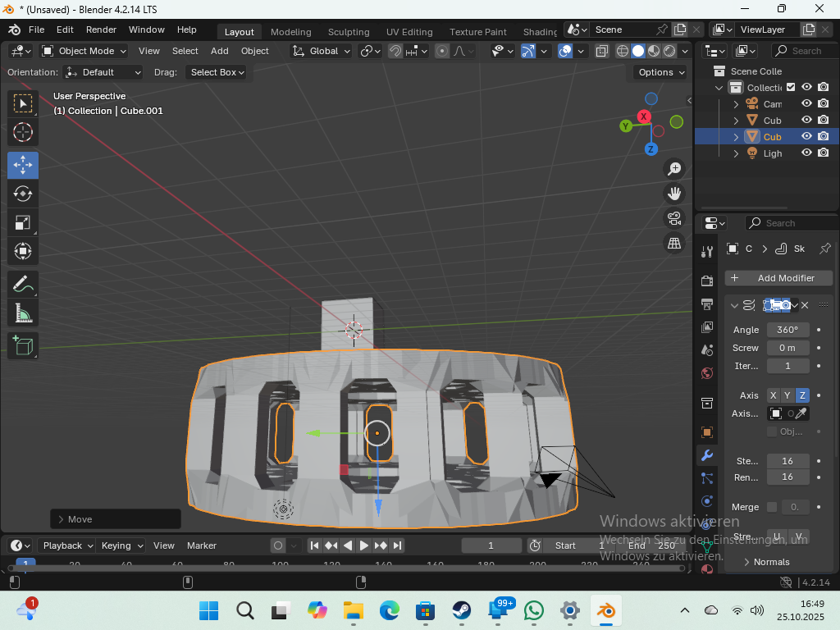Open the Render menu

coord(101,30)
